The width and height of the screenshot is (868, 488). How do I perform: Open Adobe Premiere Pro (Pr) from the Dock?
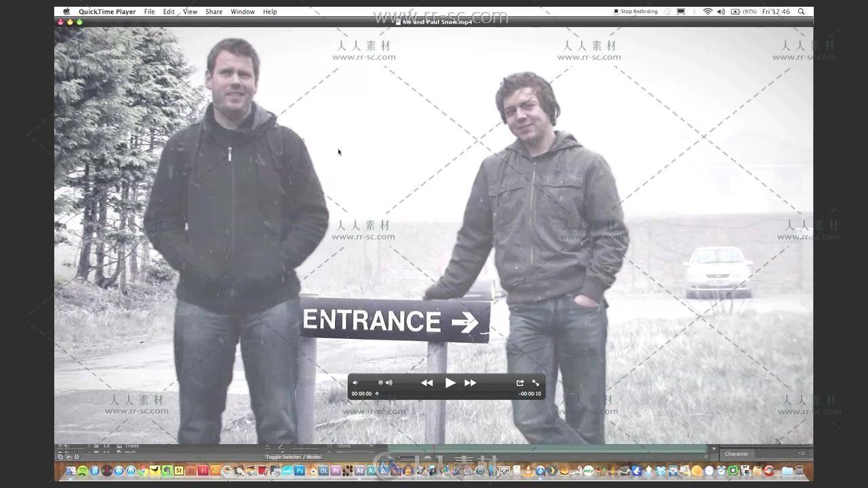(x=336, y=470)
